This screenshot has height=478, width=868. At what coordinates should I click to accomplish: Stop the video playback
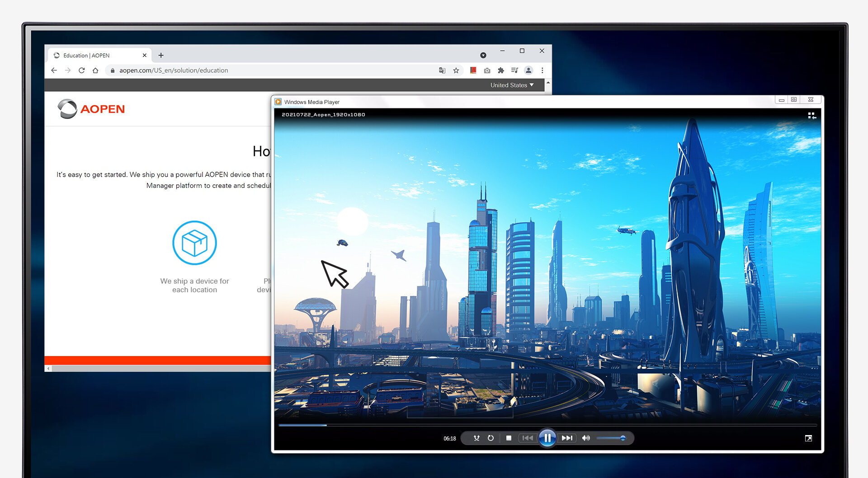coord(509,438)
